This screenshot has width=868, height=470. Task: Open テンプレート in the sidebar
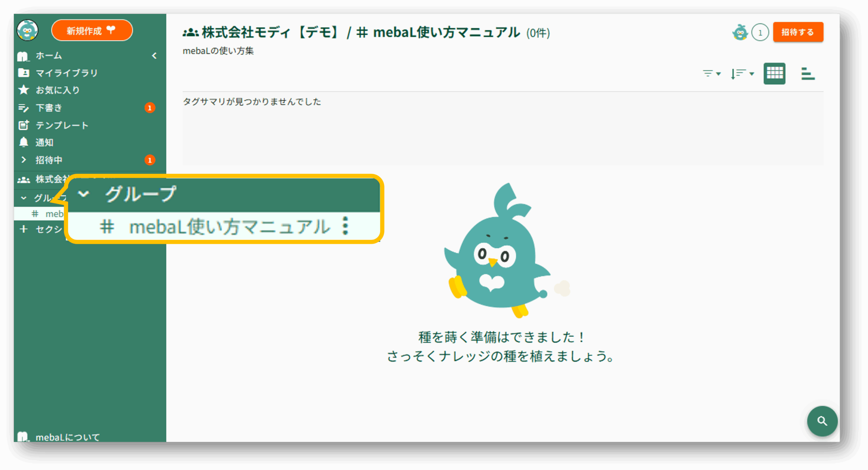click(x=62, y=125)
